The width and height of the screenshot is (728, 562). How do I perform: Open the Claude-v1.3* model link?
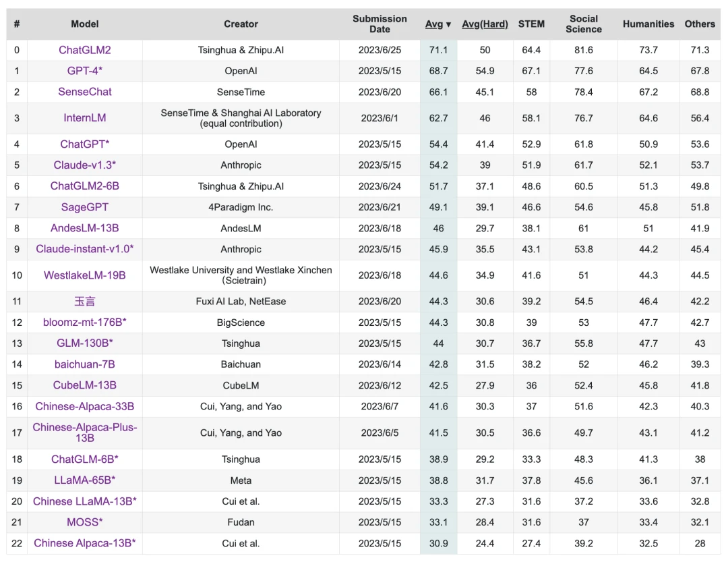point(84,165)
